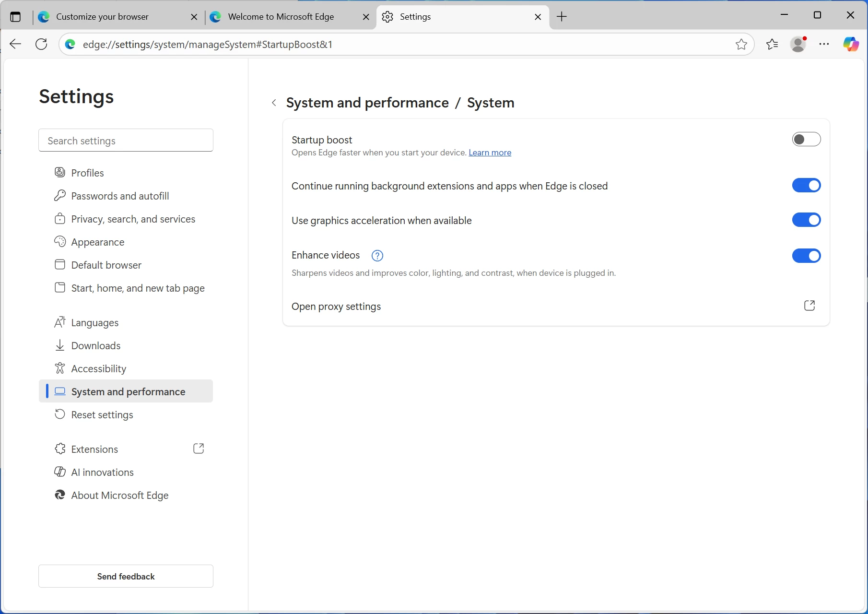
Task: Refresh the Settings page
Action: [42, 44]
